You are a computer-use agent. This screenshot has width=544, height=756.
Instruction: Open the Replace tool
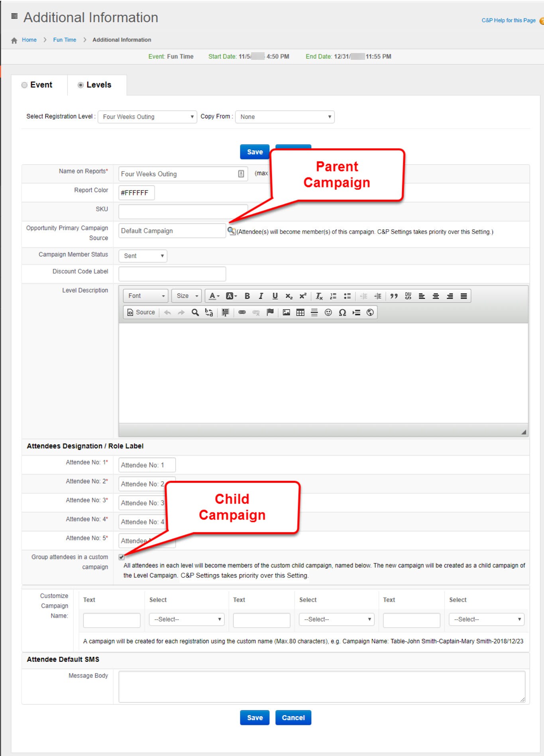(209, 312)
